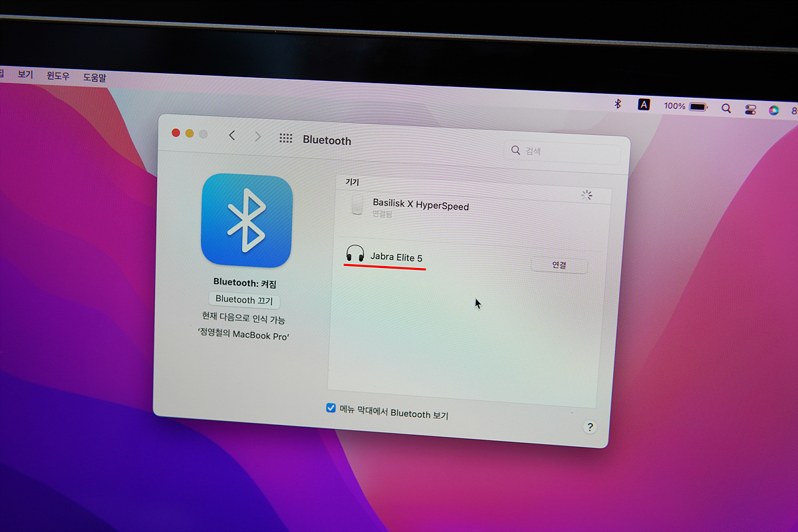The height and width of the screenshot is (532, 798).
Task: Click '연결' button for Jabra Elite 5
Action: (559, 265)
